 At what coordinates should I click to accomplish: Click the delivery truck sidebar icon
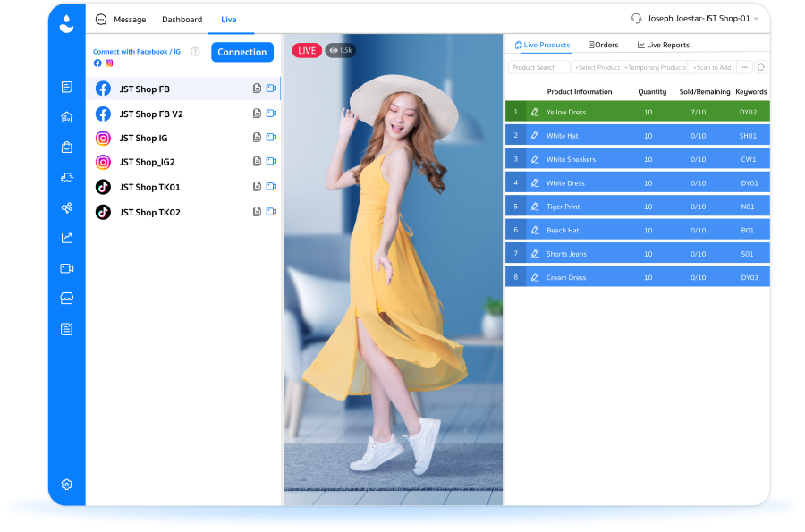click(67, 178)
